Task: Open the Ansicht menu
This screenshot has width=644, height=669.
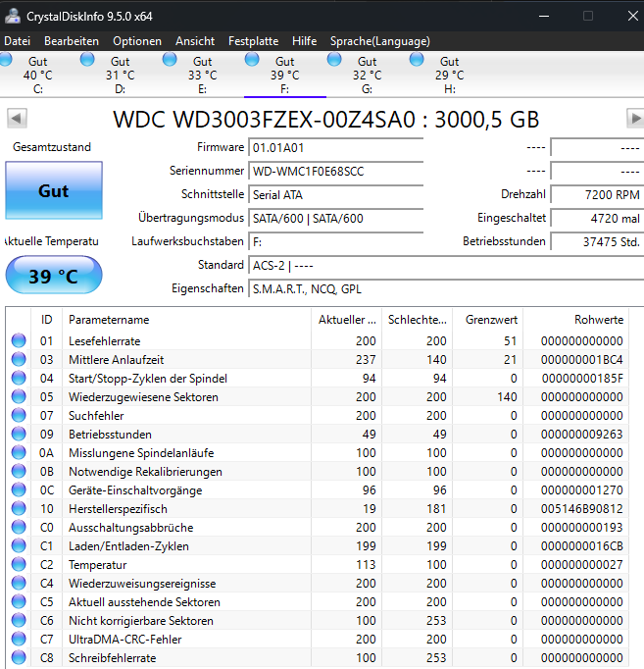Action: click(195, 41)
